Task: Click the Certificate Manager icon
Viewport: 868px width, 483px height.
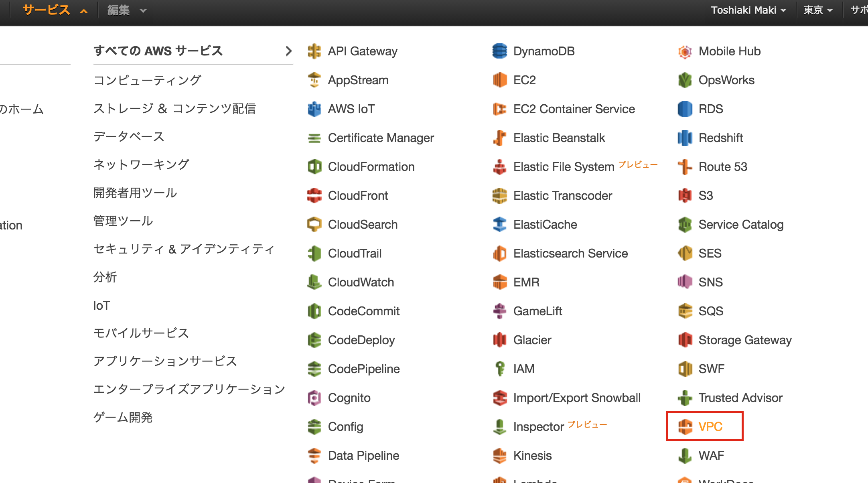Action: coord(314,138)
